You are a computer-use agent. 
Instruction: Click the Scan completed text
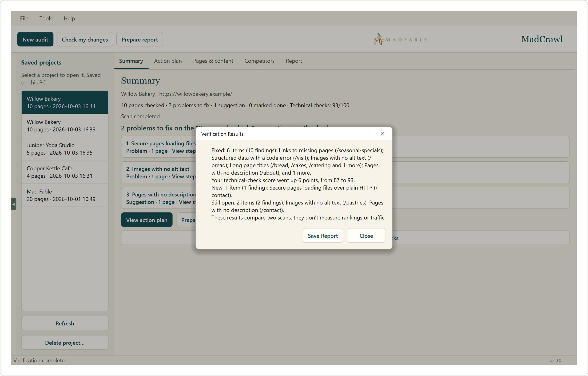[x=141, y=116]
